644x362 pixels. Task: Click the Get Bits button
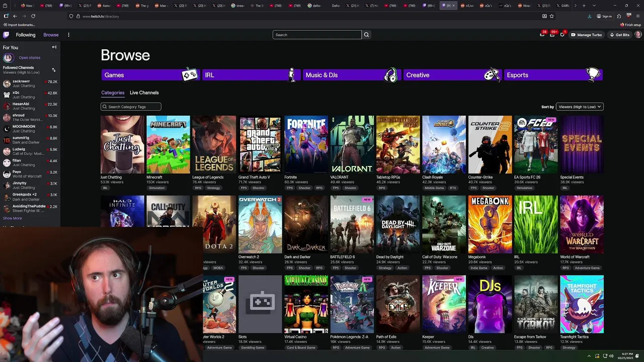click(x=619, y=35)
